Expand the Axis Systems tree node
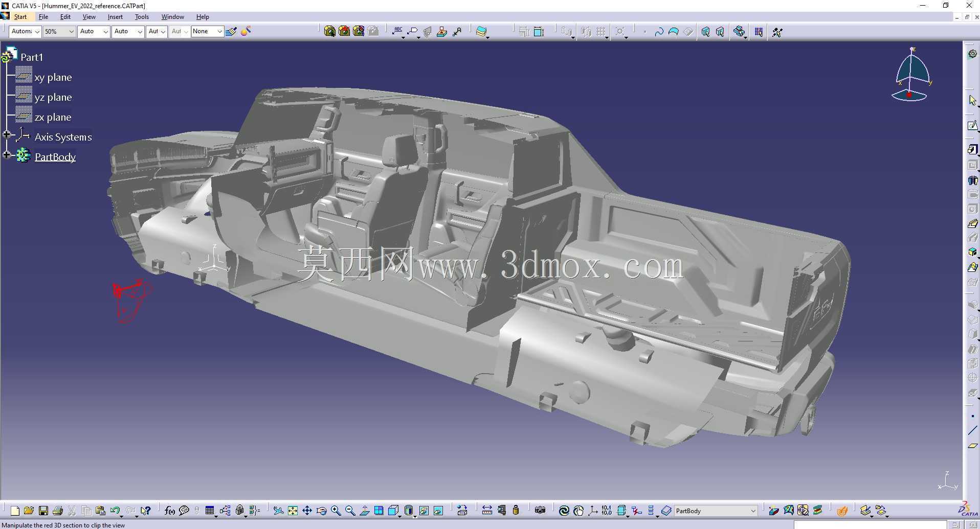The image size is (980, 529). (x=7, y=135)
